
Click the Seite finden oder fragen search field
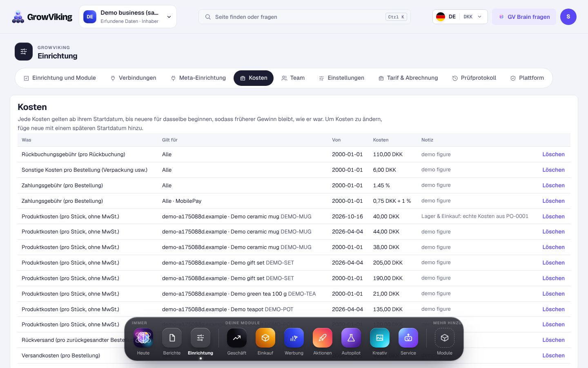[x=305, y=17]
